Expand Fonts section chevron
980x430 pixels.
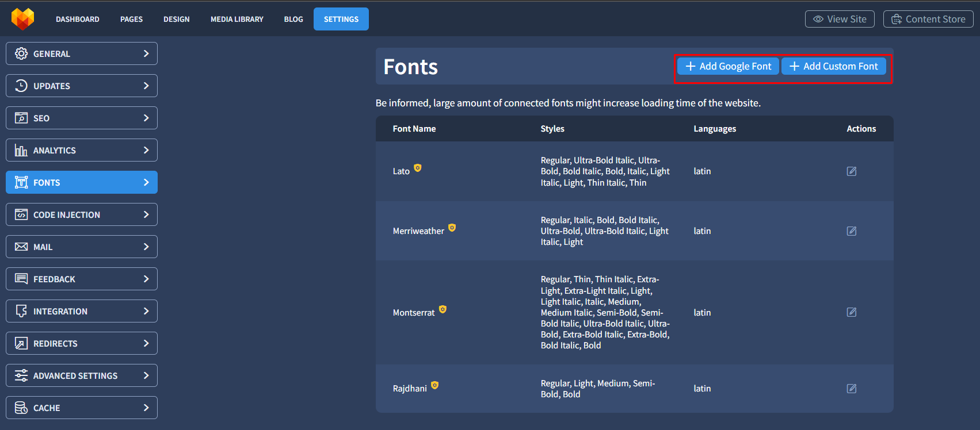point(146,182)
